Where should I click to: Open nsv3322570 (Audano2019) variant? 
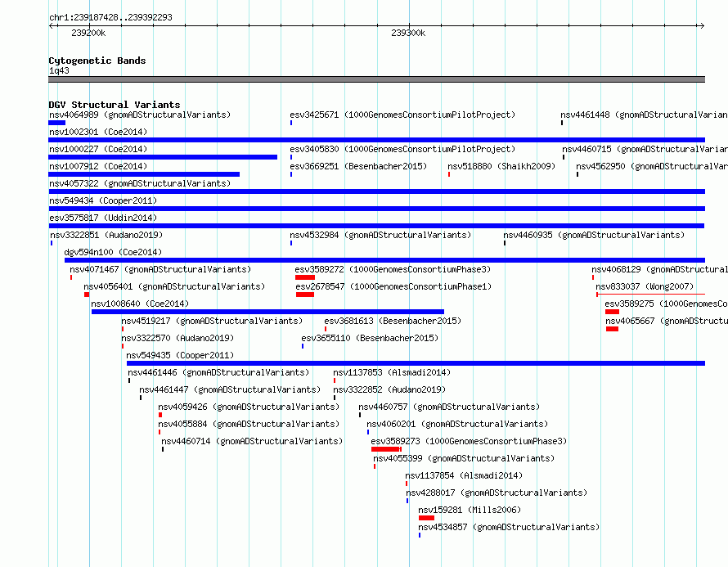(x=178, y=338)
